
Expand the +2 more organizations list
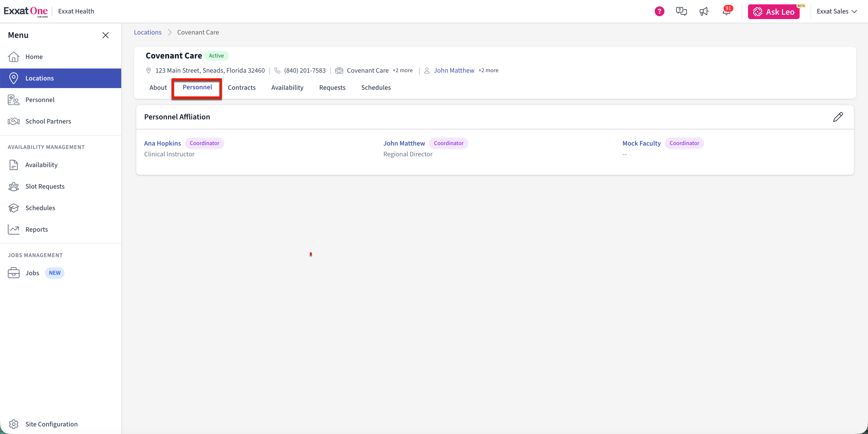[x=402, y=70]
